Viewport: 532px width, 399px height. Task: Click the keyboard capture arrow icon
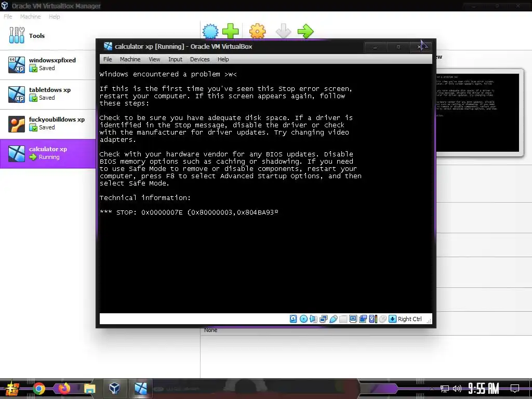point(392,319)
